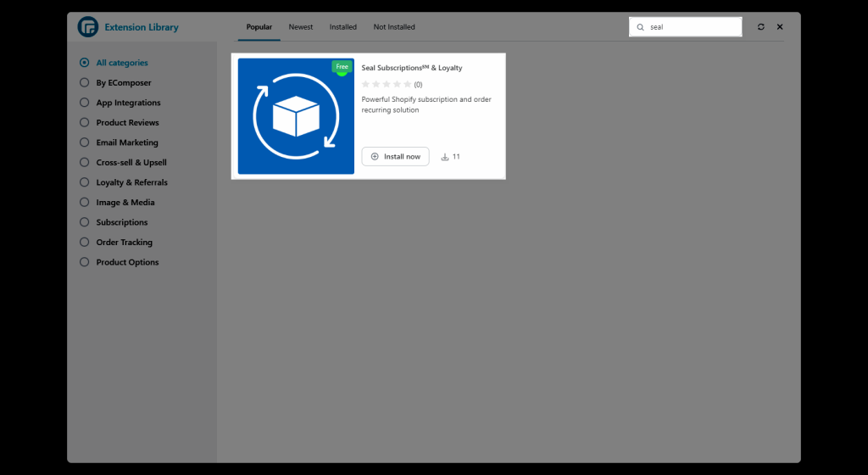This screenshot has width=868, height=475.
Task: Select the App Integrations category
Action: pyautogui.click(x=120, y=103)
